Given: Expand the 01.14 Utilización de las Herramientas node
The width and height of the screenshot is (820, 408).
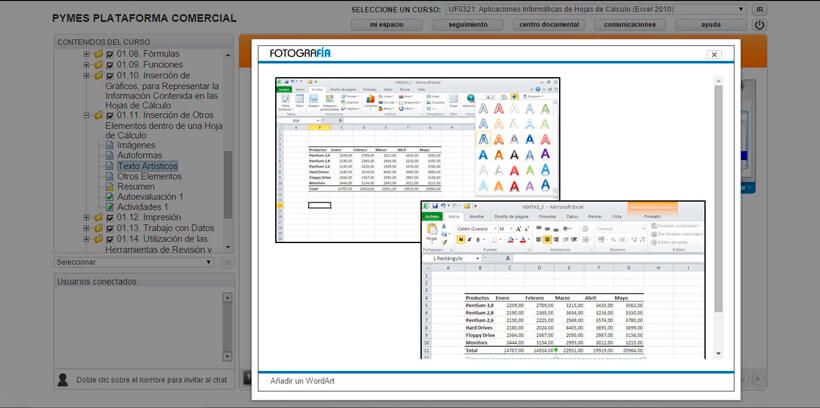Looking at the screenshot, I should (x=86, y=239).
